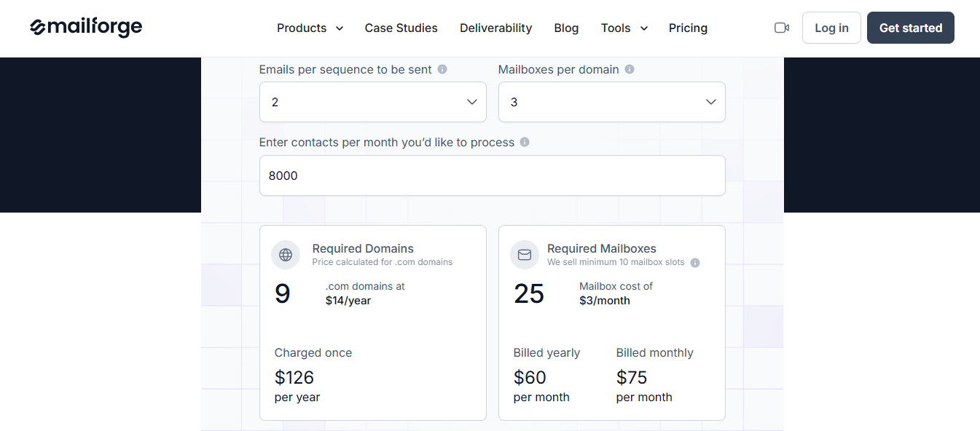Open the Products dropdown menu

point(310,28)
